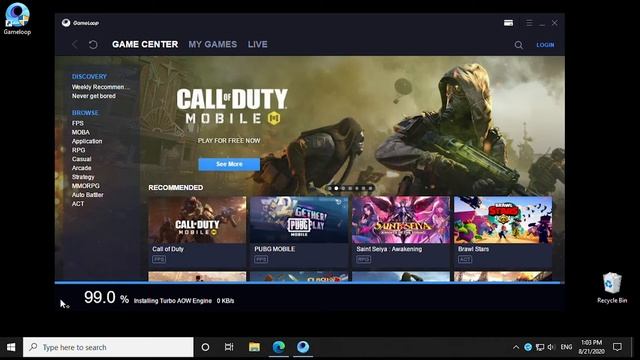This screenshot has height=360, width=640.
Task: Select the Call of Duty recommended thumbnail
Action: pyautogui.click(x=197, y=220)
